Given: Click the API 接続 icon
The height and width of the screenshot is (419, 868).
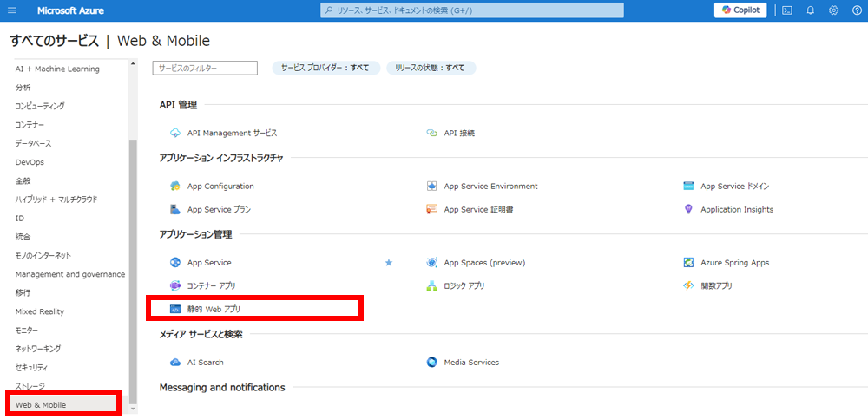Looking at the screenshot, I should point(431,134).
